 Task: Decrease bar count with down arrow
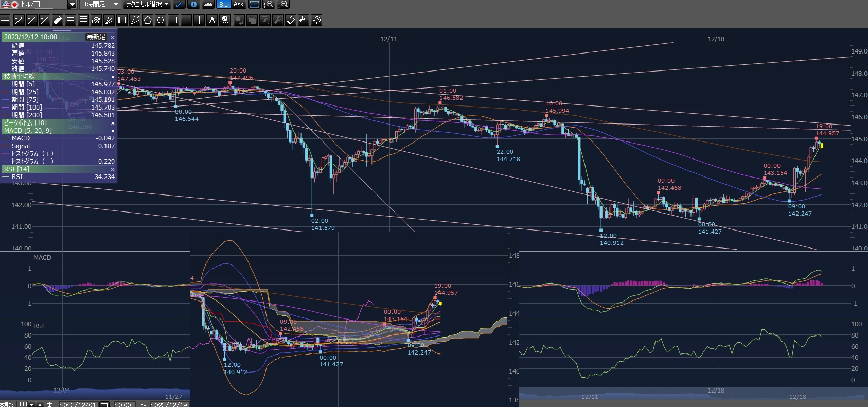32,404
